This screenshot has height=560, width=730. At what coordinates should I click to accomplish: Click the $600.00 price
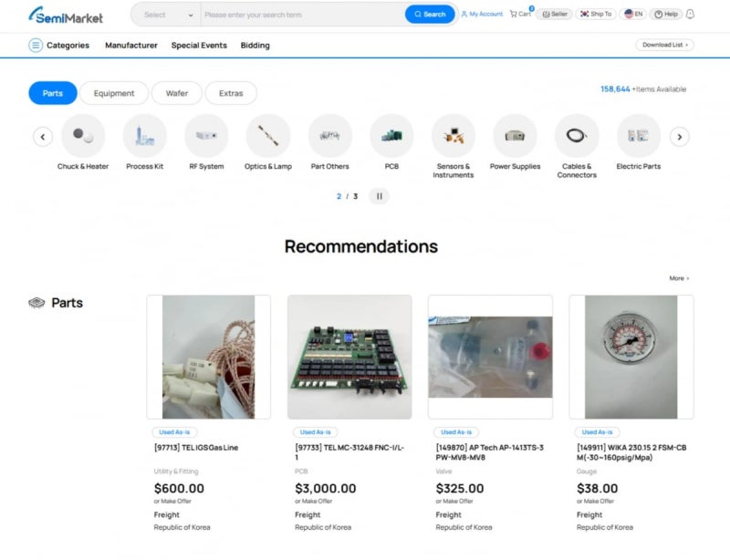click(x=179, y=488)
